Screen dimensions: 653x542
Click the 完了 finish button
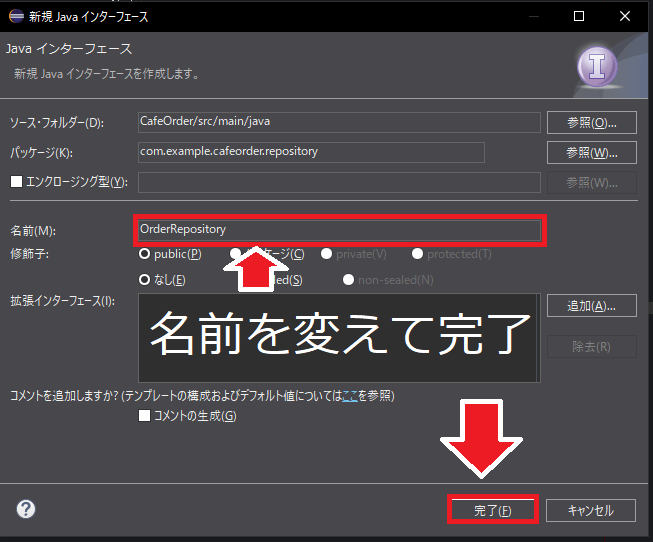click(492, 510)
